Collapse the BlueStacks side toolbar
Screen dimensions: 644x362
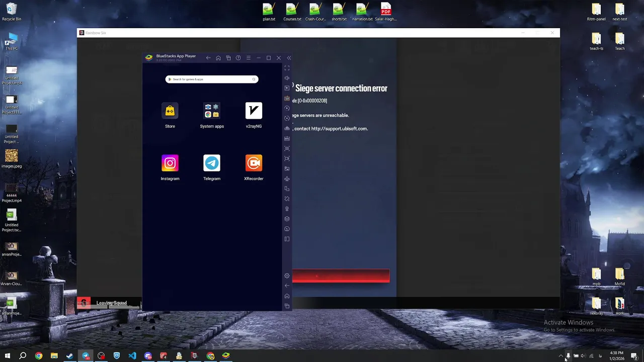point(289,58)
